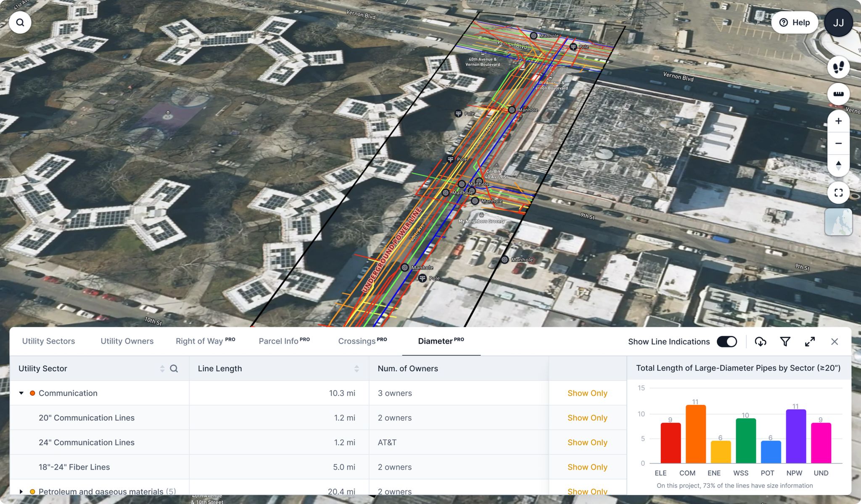Sort the Utility Sector column
Image resolution: width=861 pixels, height=504 pixels.
[x=162, y=369]
